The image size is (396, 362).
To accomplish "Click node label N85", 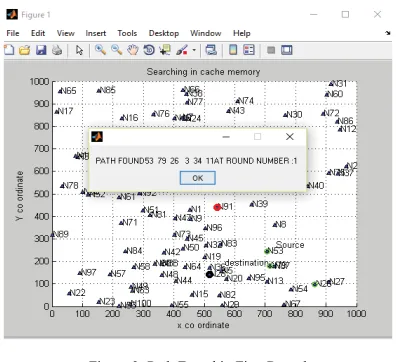I will [108, 90].
